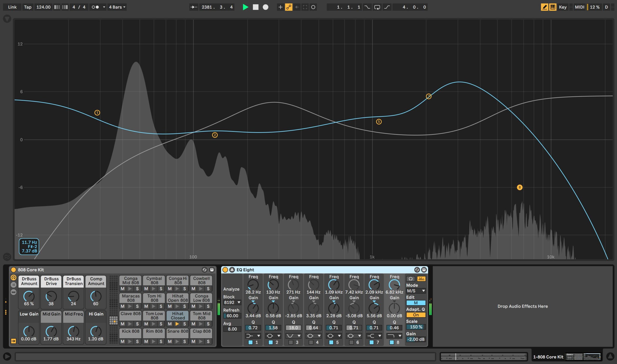Turn off Adapt. Q in EQ Eight
Viewport: 617px width, 364px height.
coord(416,315)
